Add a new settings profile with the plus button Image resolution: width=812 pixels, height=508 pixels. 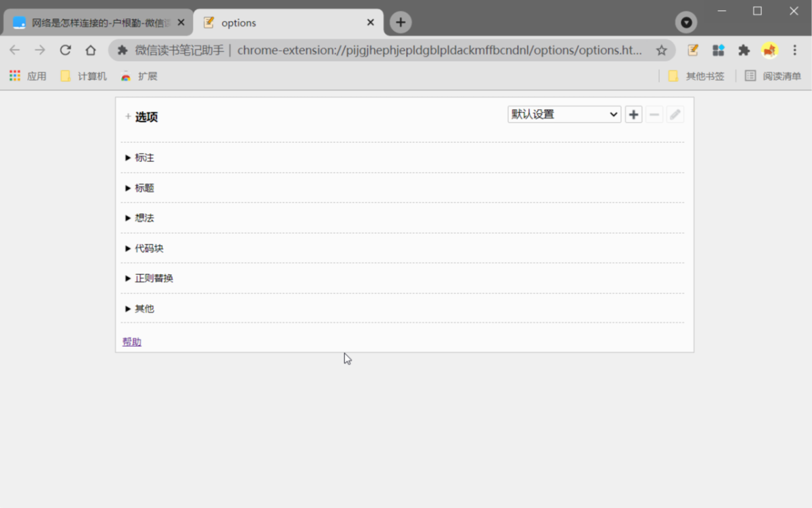click(633, 114)
